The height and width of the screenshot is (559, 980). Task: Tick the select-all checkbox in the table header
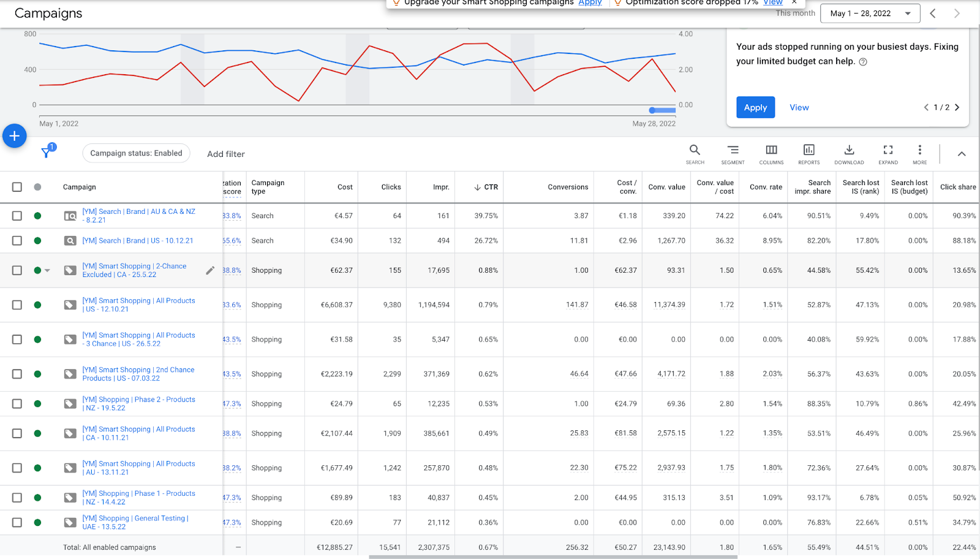tap(17, 187)
